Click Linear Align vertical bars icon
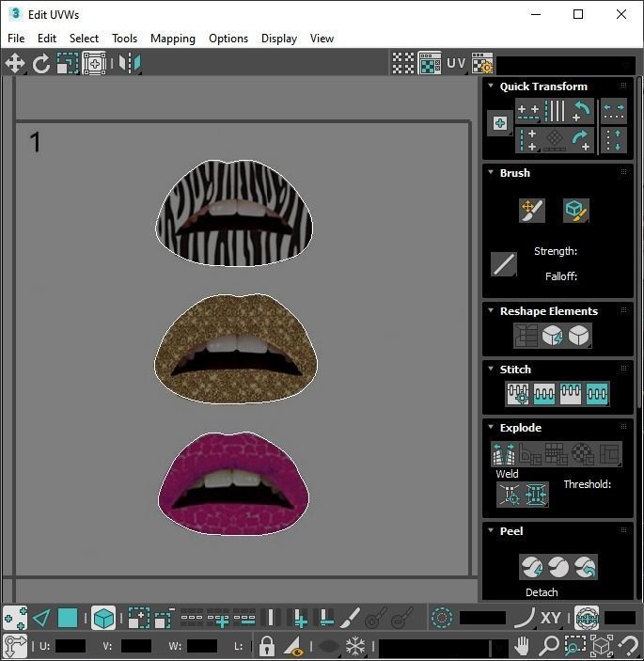The height and width of the screenshot is (661, 644). click(x=555, y=112)
